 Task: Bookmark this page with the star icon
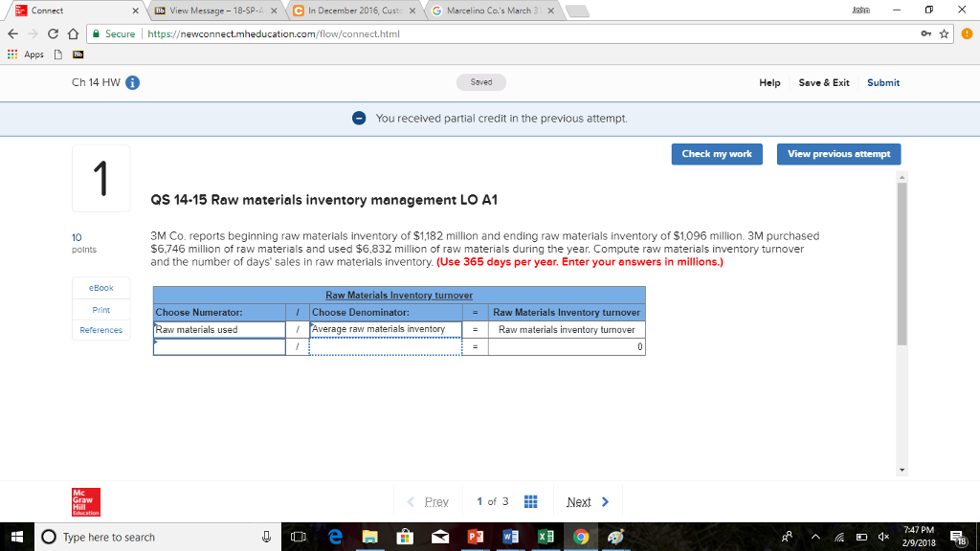point(944,33)
